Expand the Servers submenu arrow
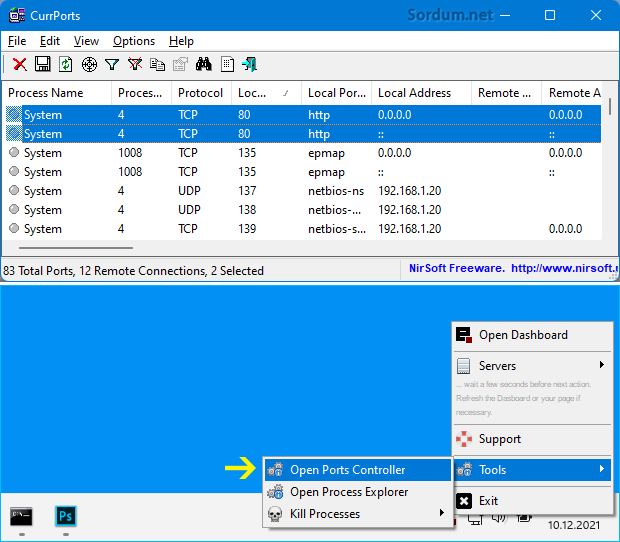This screenshot has height=542, width=620. [x=602, y=365]
